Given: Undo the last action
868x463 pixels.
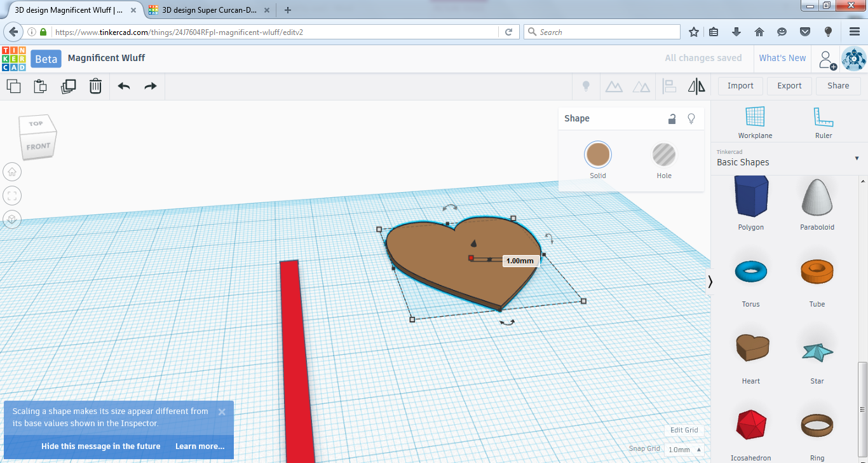Looking at the screenshot, I should (x=124, y=86).
